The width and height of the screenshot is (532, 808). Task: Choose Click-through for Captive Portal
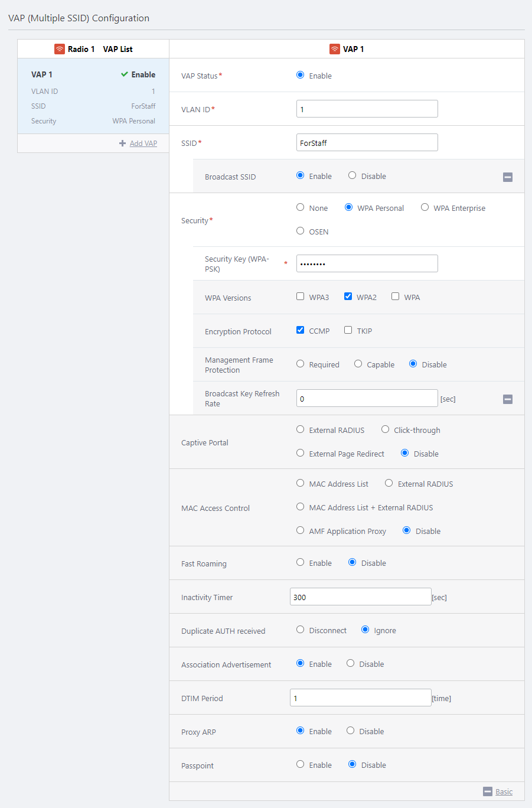pos(386,429)
